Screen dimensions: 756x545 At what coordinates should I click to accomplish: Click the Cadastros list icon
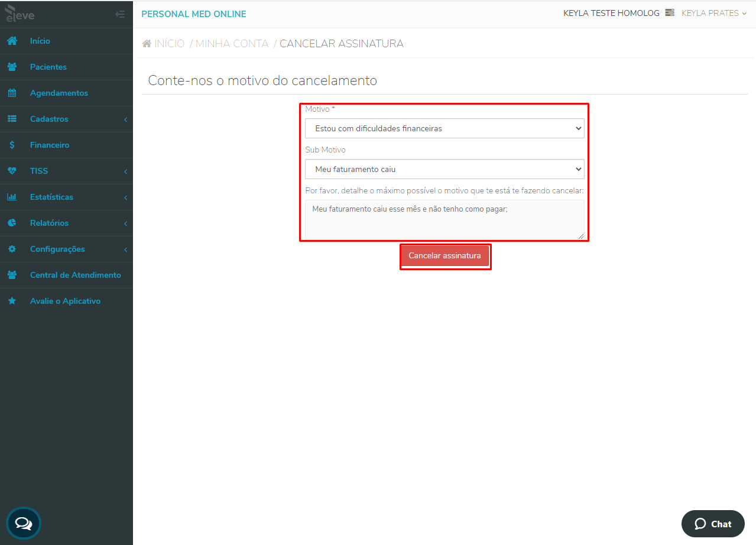(12, 119)
